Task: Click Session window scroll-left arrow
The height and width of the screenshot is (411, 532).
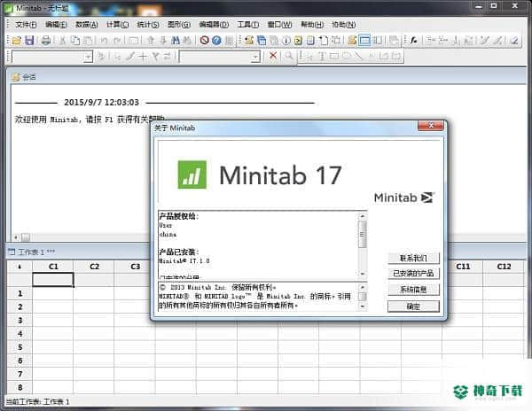Action: pos(16,237)
